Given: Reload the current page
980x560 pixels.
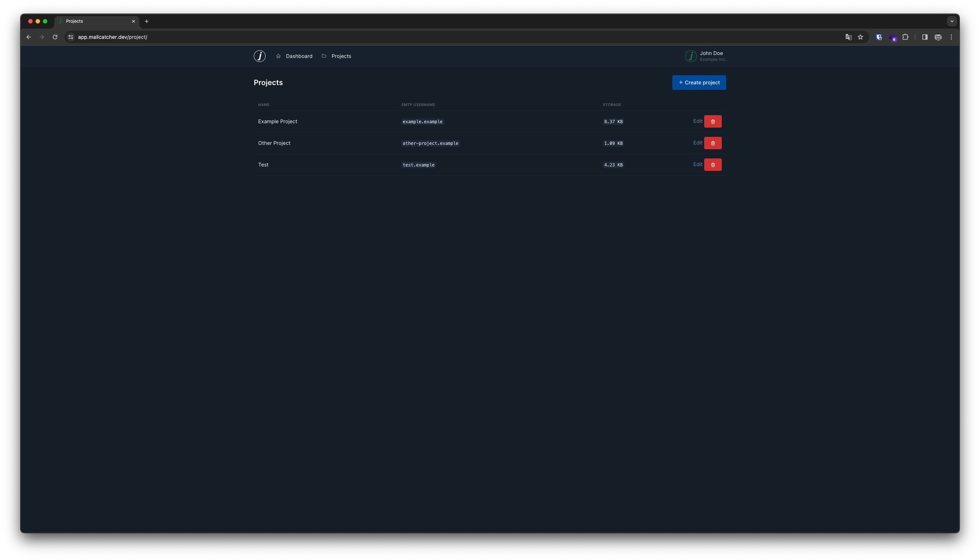Looking at the screenshot, I should pos(55,37).
